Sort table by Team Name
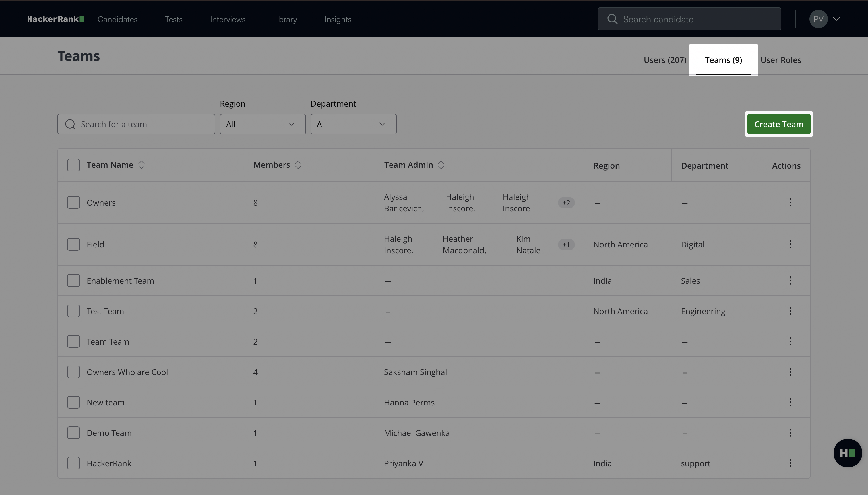Image resolution: width=868 pixels, height=495 pixels. coord(142,165)
